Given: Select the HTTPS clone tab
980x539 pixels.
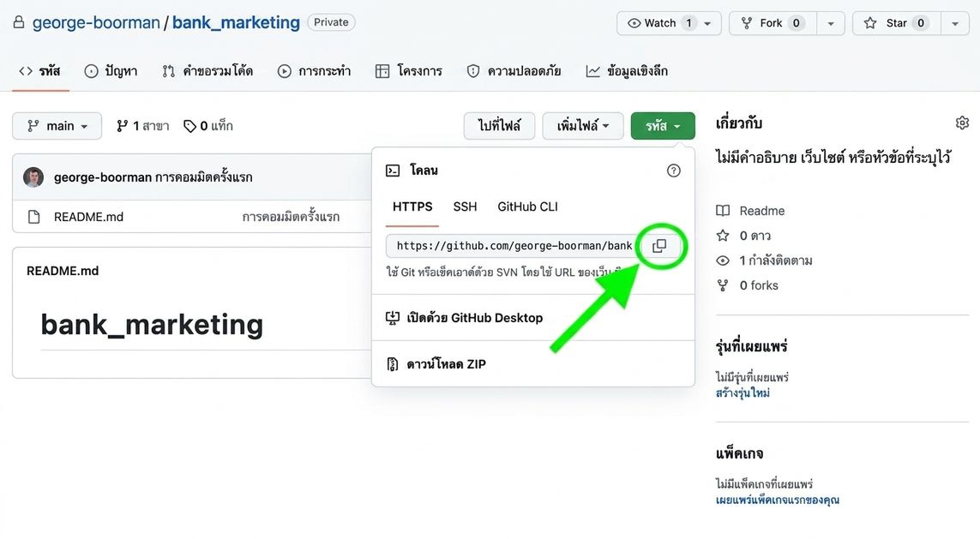Looking at the screenshot, I should [412, 207].
